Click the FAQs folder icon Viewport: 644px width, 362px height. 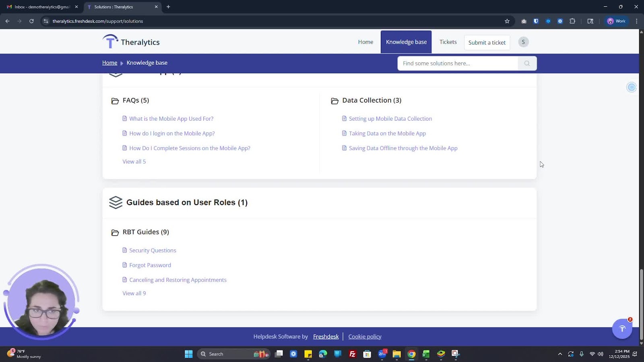[x=115, y=101]
